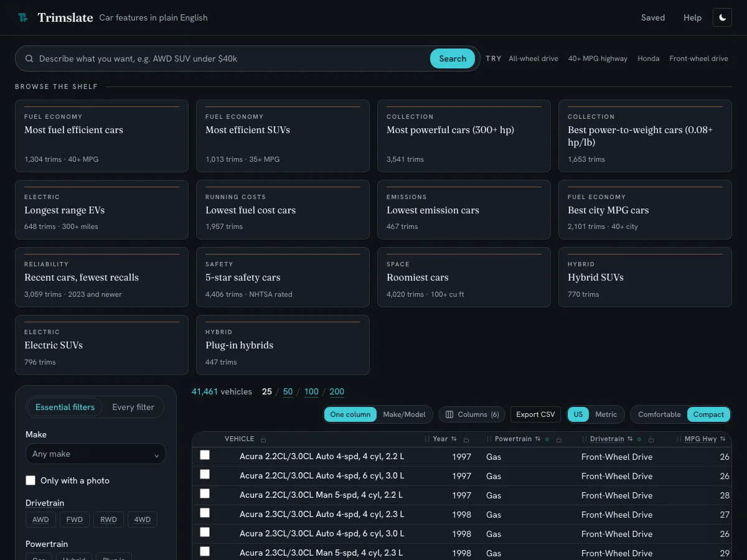Click the Search button
Image resolution: width=747 pixels, height=560 pixels.
453,58
